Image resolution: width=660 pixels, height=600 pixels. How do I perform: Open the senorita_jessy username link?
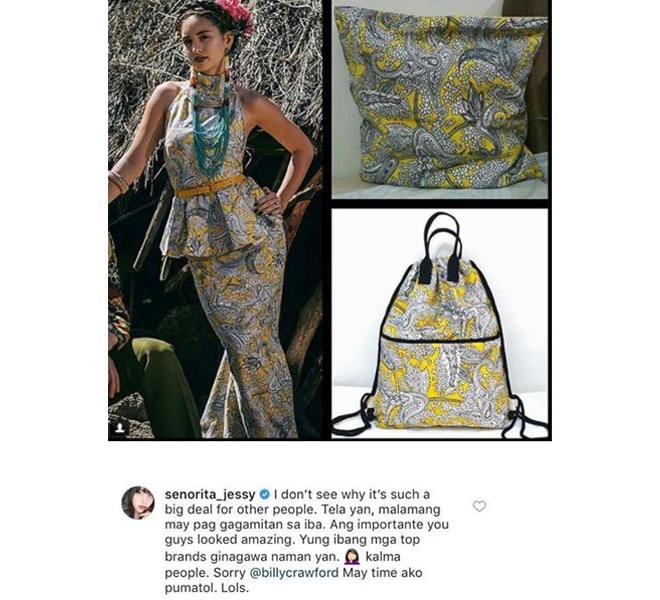click(x=210, y=493)
